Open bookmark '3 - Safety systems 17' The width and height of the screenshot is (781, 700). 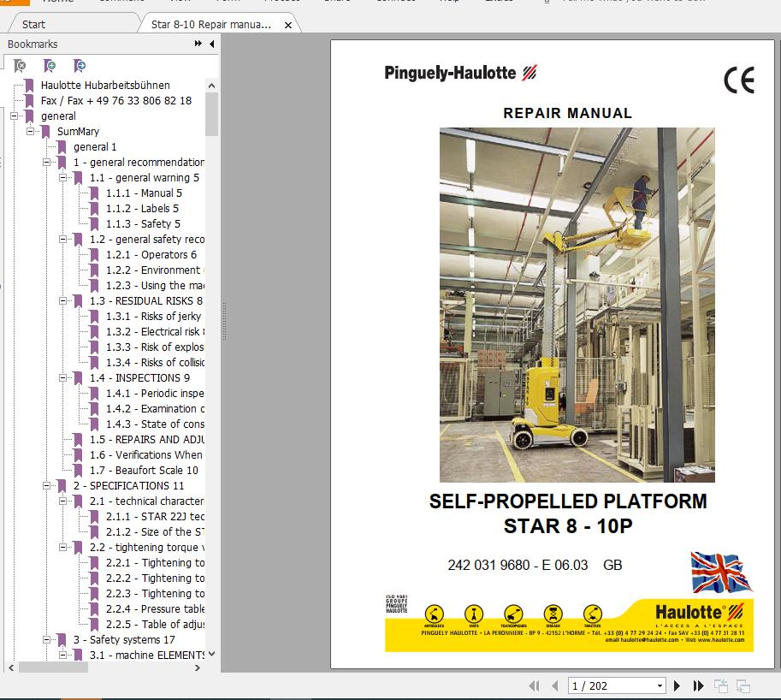(x=124, y=640)
